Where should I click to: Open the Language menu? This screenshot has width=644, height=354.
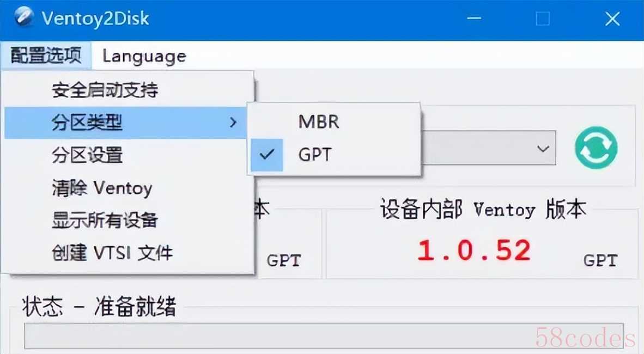point(144,56)
